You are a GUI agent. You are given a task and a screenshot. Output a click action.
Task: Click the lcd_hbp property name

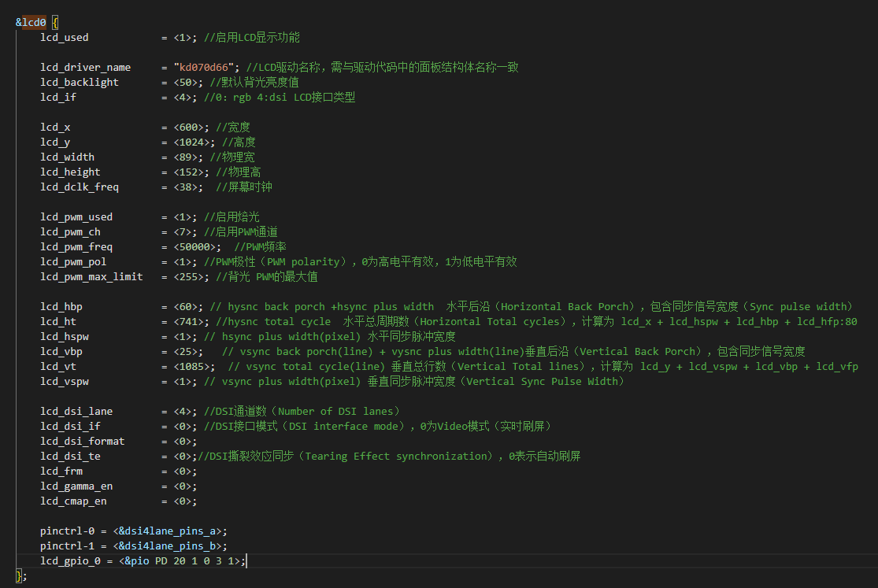pos(61,307)
